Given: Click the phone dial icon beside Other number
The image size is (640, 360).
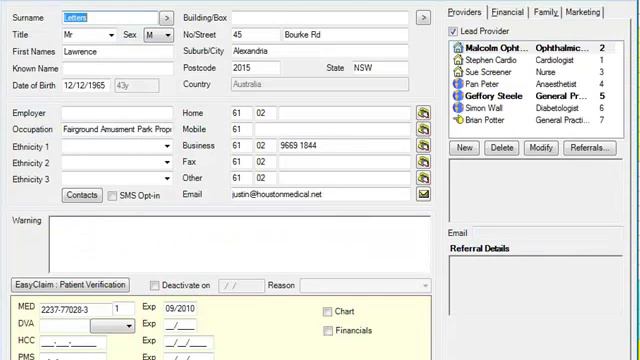Looking at the screenshot, I should tap(423, 178).
